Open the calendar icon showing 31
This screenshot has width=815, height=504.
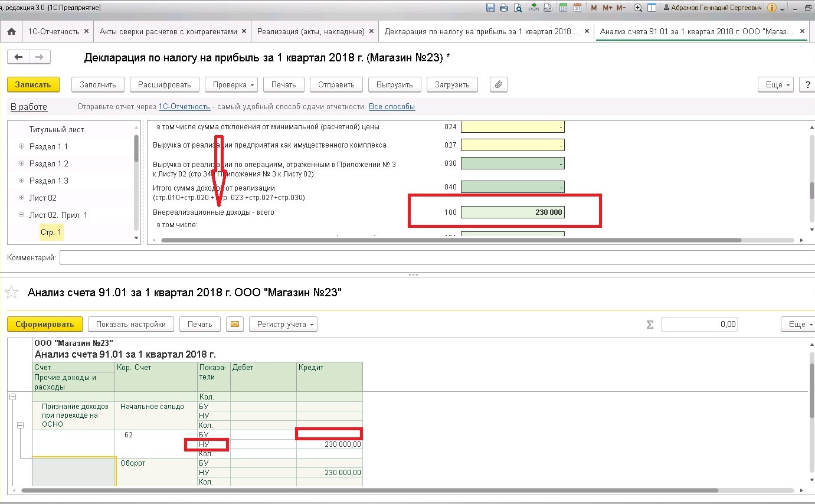[x=578, y=8]
